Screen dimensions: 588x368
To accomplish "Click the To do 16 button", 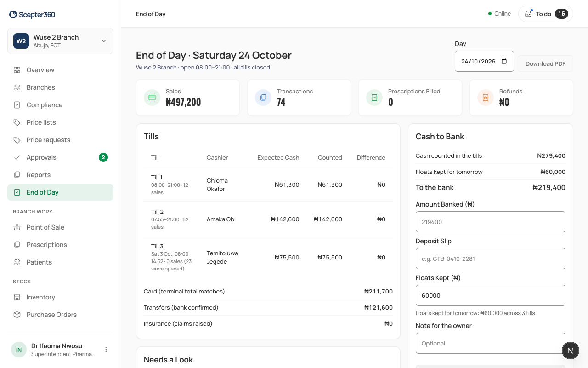I will tap(546, 14).
